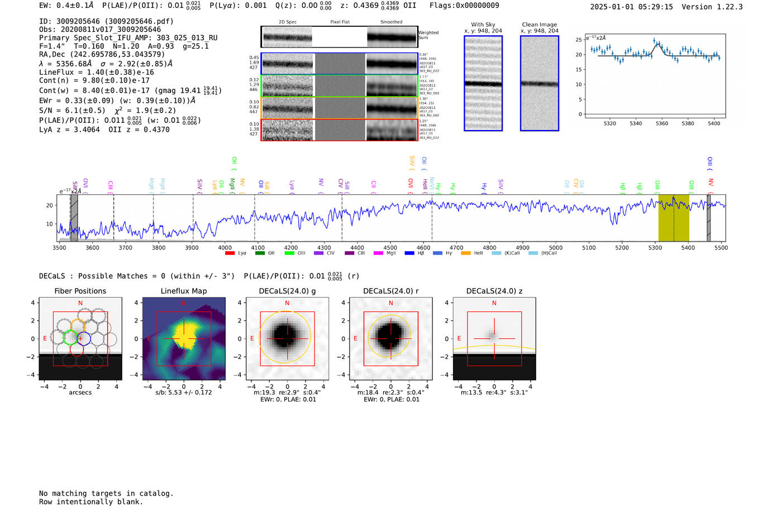Click the CIV legend swatch
This screenshot has height=532, width=782.
coord(319,253)
